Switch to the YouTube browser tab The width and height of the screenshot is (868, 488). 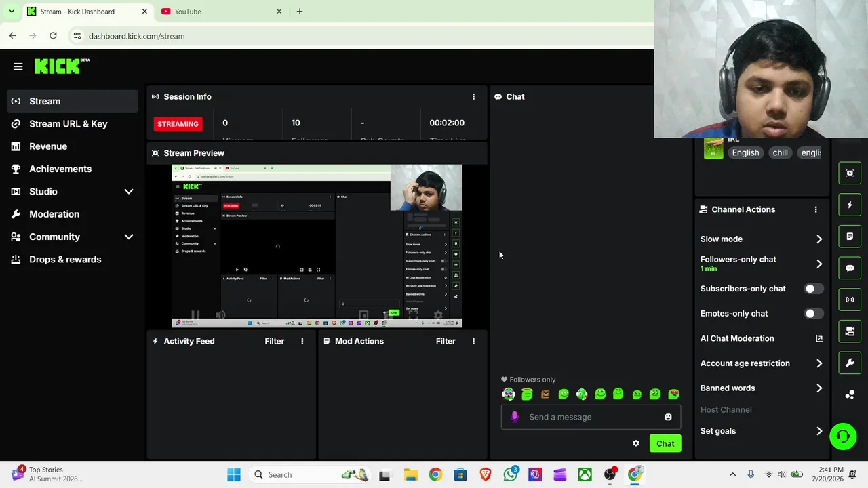click(220, 12)
